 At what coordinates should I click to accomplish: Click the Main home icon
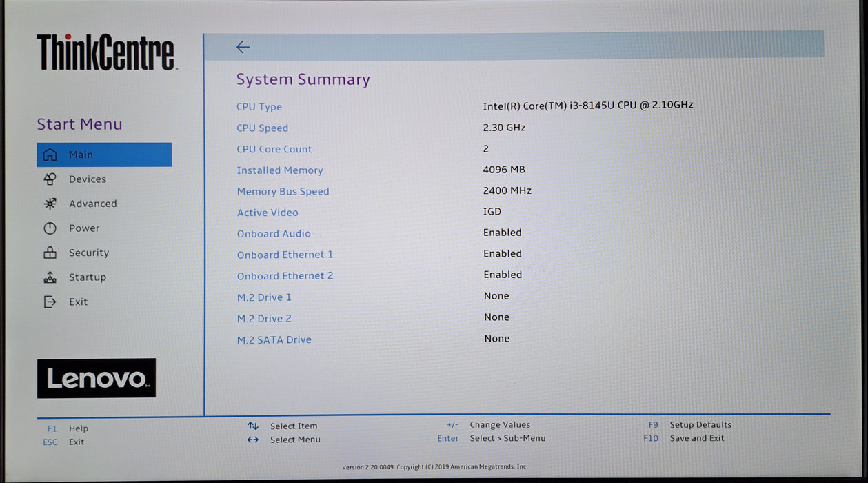(50, 155)
